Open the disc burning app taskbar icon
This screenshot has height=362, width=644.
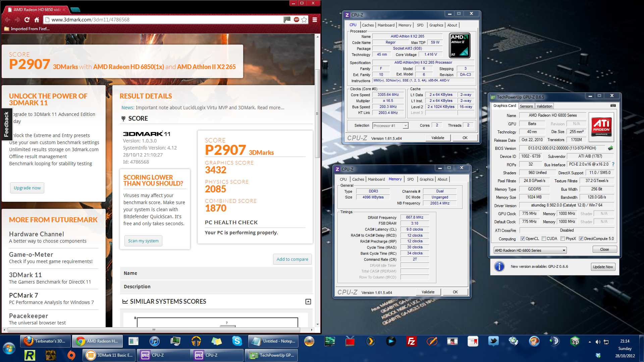[x=309, y=341]
